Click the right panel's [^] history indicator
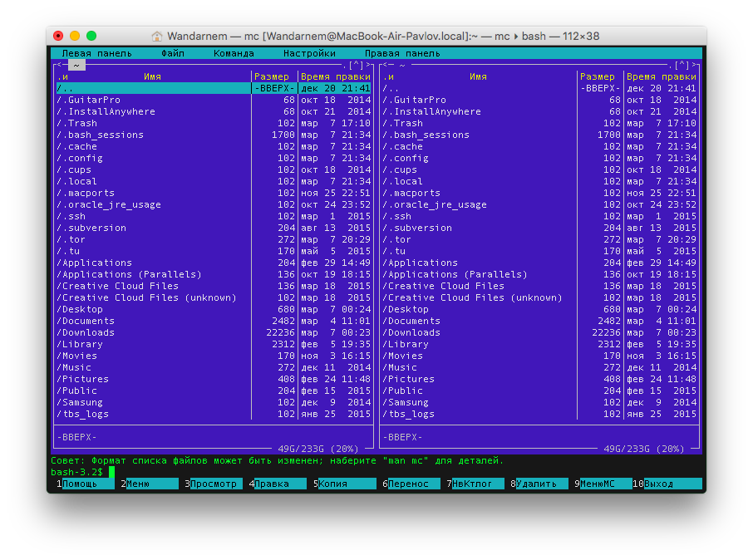 [x=682, y=65]
